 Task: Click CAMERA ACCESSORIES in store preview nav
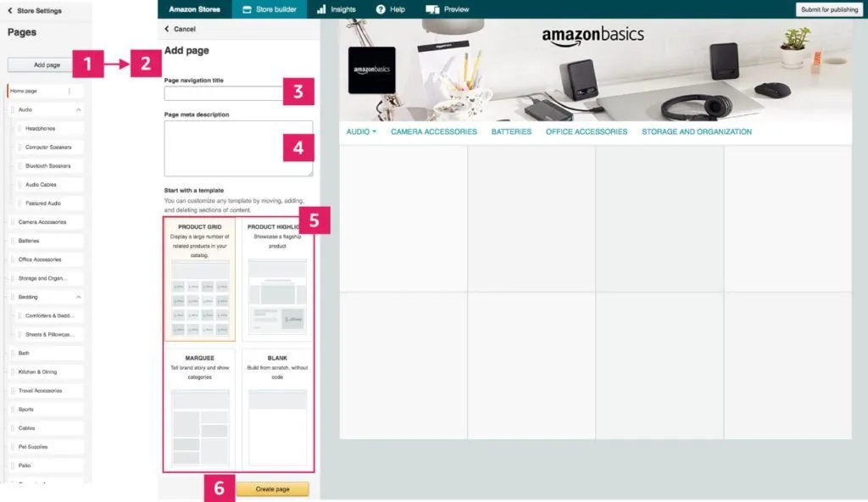point(433,132)
